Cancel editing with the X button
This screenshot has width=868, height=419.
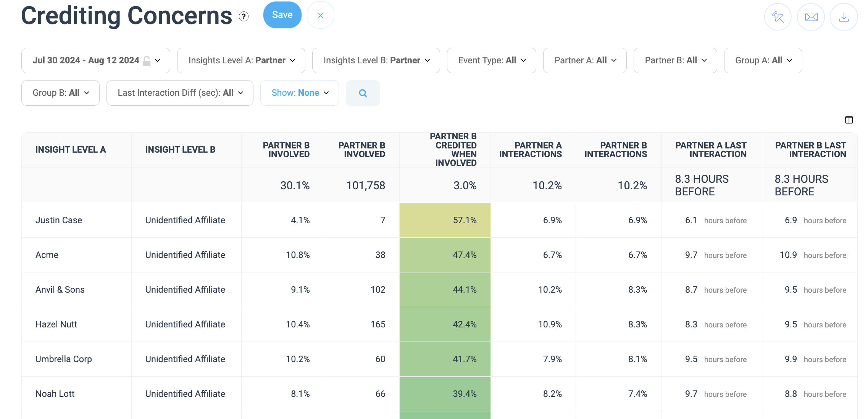click(321, 15)
